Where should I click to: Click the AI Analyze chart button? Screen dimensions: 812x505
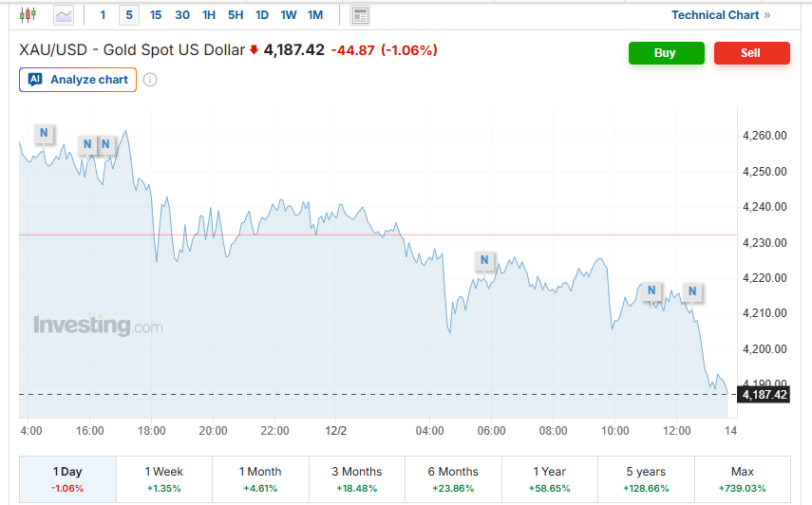pyautogui.click(x=78, y=80)
